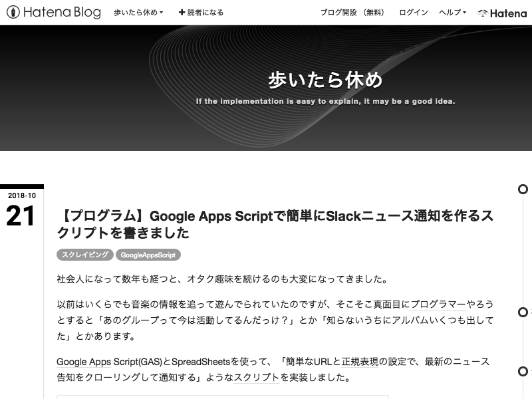The height and width of the screenshot is (399, 532).
Task: Click the Hatena logo in top right
Action: (502, 13)
